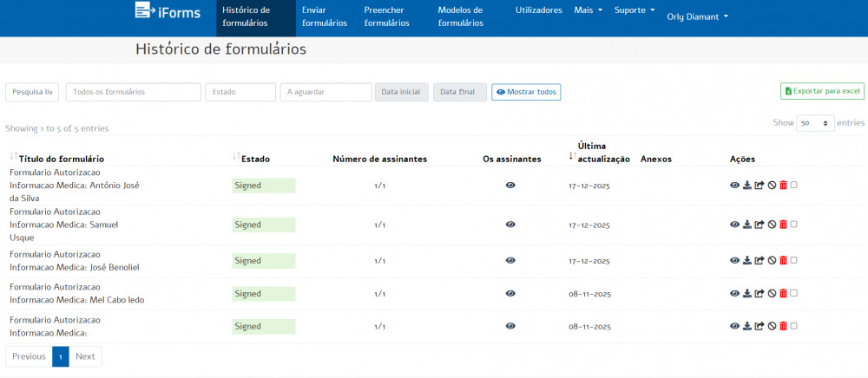868x378 pixels.
Task: Cancel the Mel Cabo ledo form
Action: [772, 294]
